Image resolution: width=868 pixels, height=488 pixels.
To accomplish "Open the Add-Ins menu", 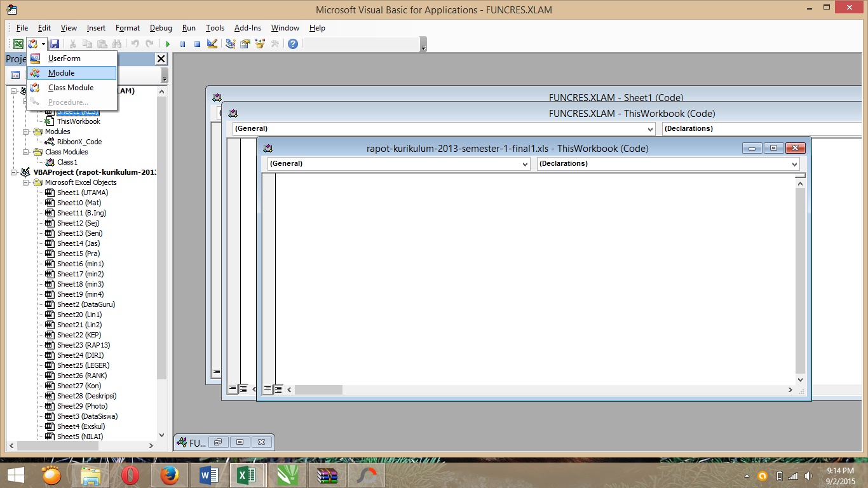I will click(248, 28).
